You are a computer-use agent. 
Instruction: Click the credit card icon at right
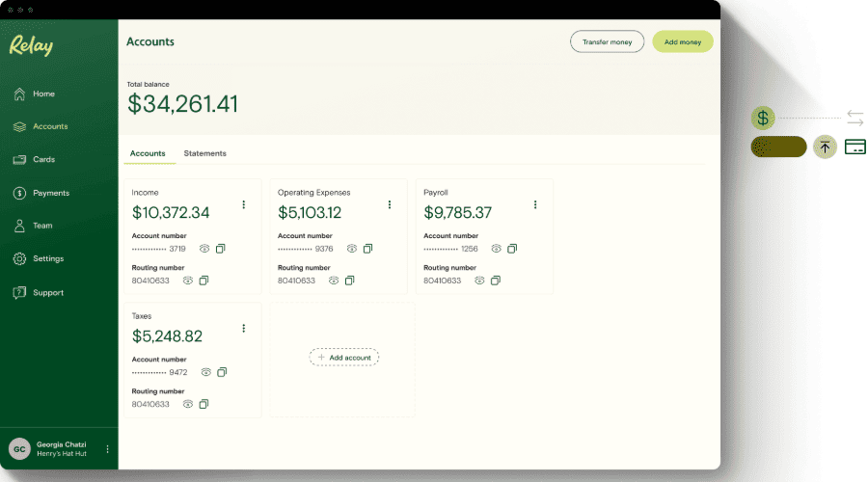point(854,147)
